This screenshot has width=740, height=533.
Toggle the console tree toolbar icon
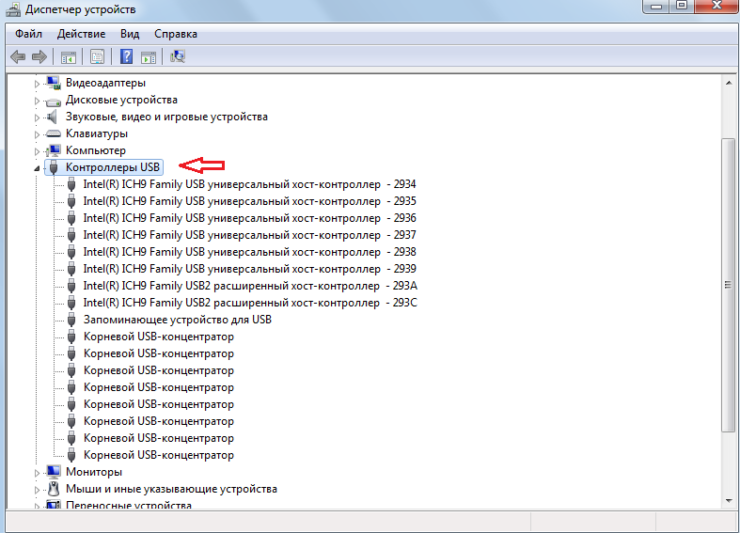pos(68,58)
